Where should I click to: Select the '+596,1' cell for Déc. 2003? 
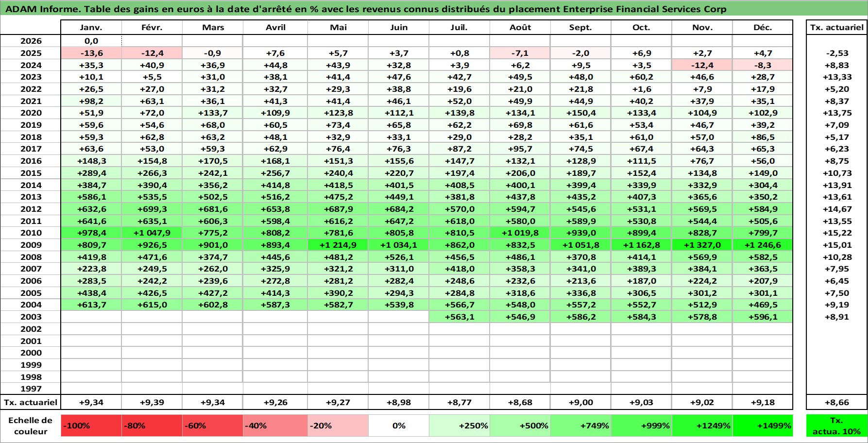[x=763, y=317]
